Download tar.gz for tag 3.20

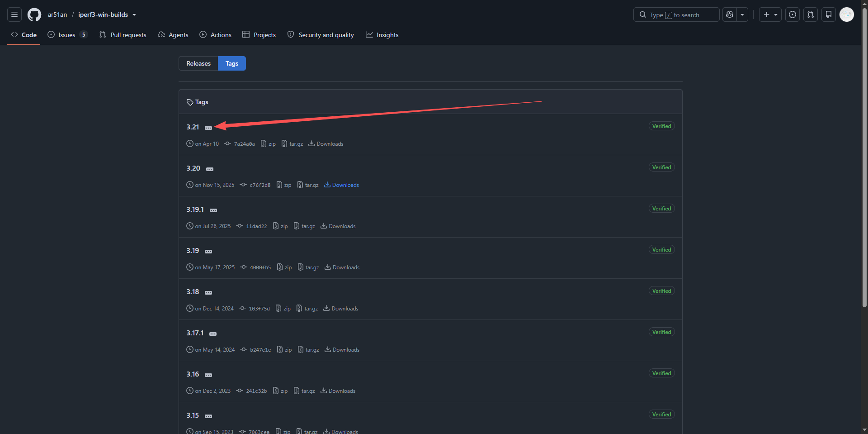click(308, 185)
